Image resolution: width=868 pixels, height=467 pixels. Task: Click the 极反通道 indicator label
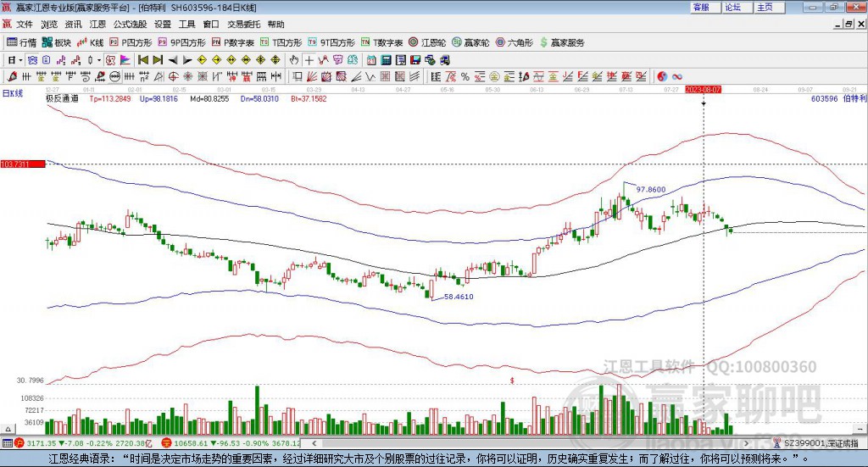pyautogui.click(x=62, y=98)
